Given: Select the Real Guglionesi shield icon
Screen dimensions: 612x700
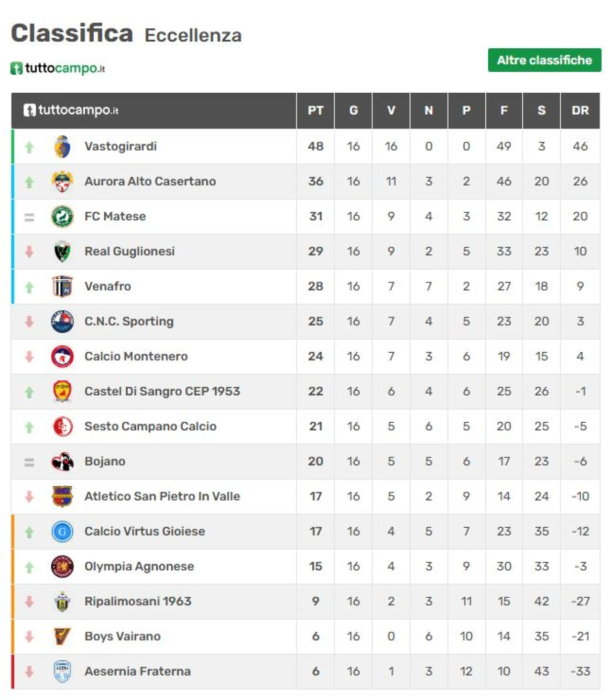Looking at the screenshot, I should (x=62, y=251).
